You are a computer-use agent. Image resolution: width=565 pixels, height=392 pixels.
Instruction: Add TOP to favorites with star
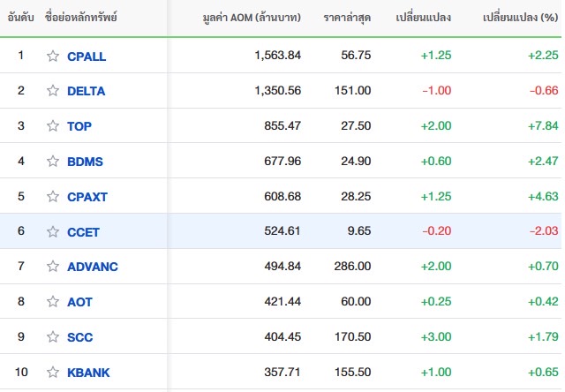53,126
